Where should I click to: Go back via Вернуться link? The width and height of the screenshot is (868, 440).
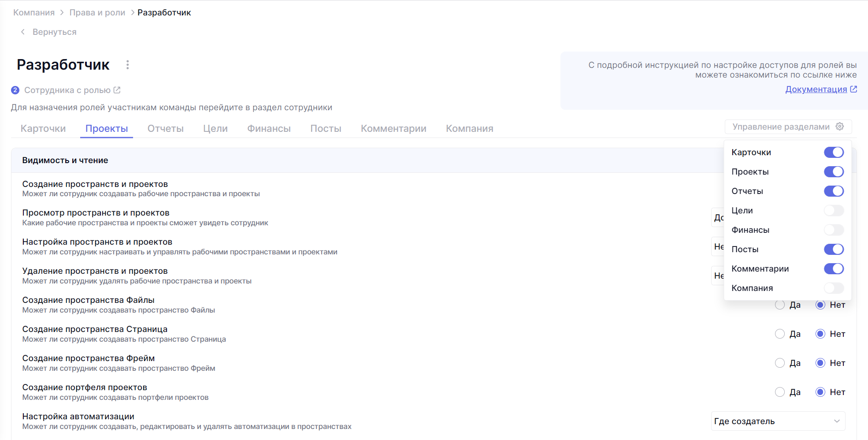pyautogui.click(x=54, y=32)
